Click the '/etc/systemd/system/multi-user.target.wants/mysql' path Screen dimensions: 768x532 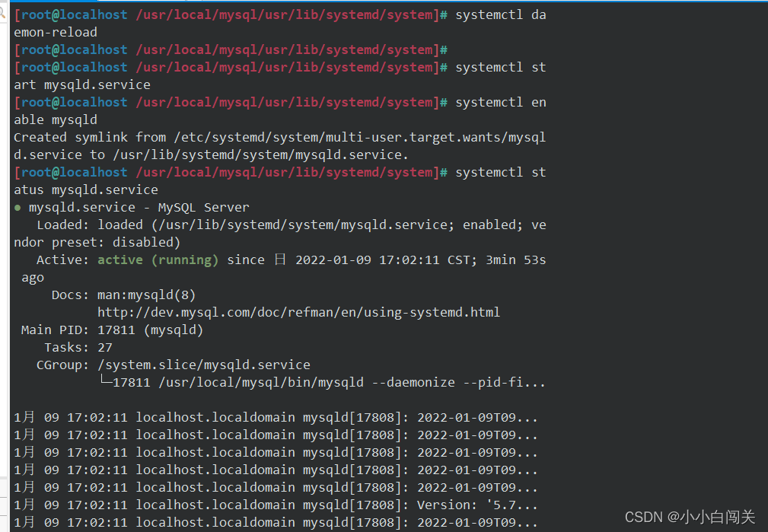(x=359, y=137)
